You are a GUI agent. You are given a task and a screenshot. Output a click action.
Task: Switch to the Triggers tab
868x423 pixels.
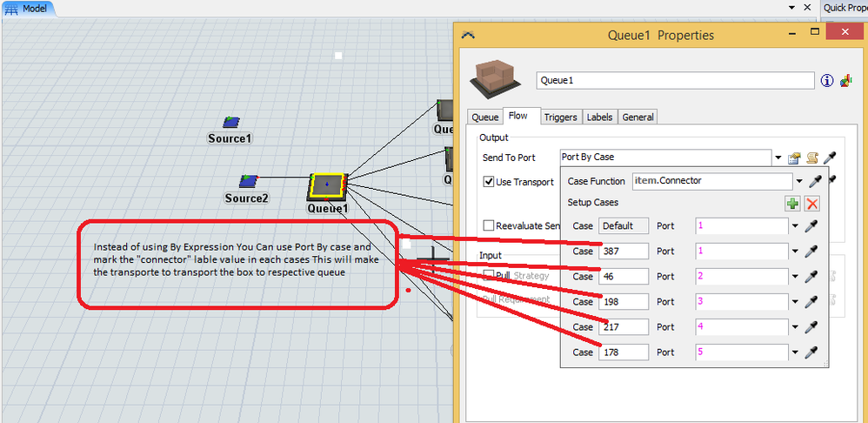point(560,117)
